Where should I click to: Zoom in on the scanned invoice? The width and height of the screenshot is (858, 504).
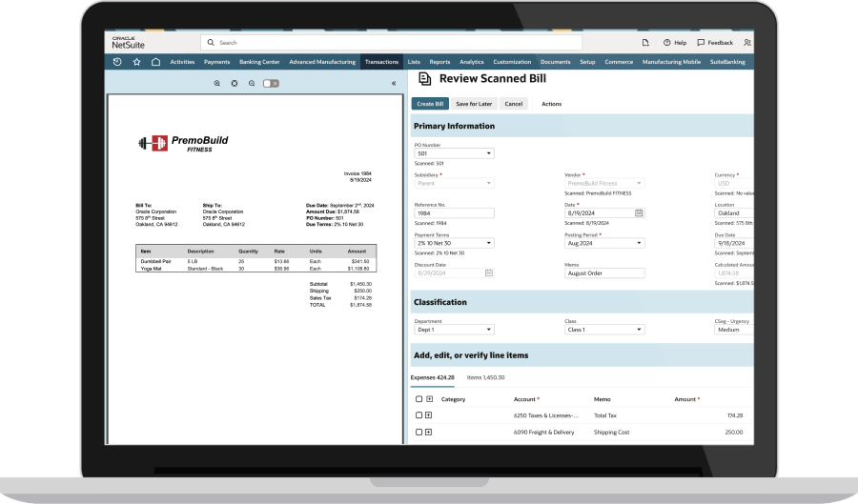pos(217,84)
